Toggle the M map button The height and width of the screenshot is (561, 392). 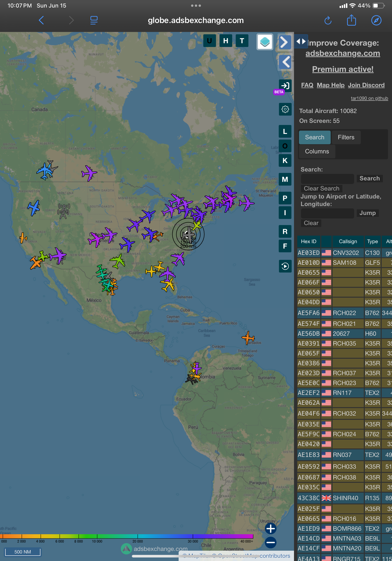pos(285,179)
